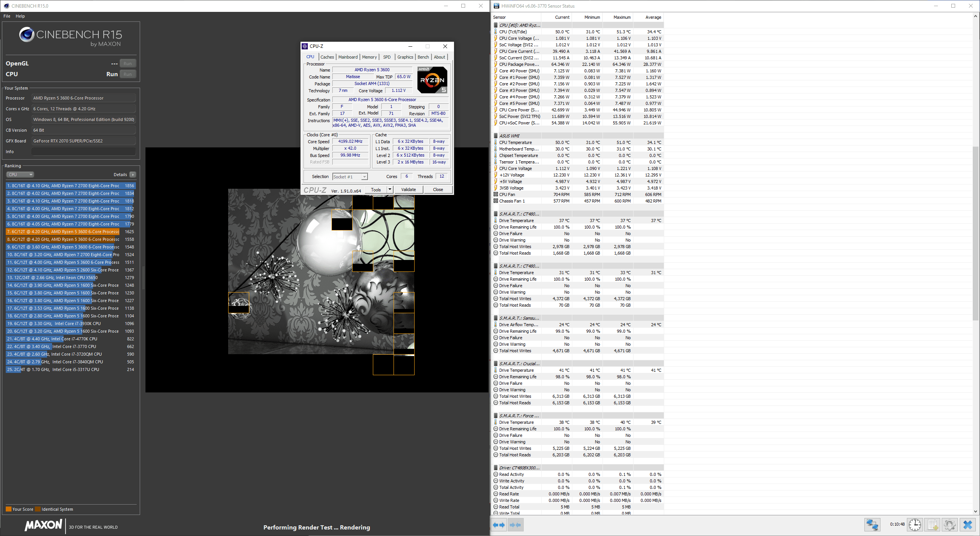
Task: Click the Ryzen 5 logo in CPU-Z
Action: pos(432,80)
